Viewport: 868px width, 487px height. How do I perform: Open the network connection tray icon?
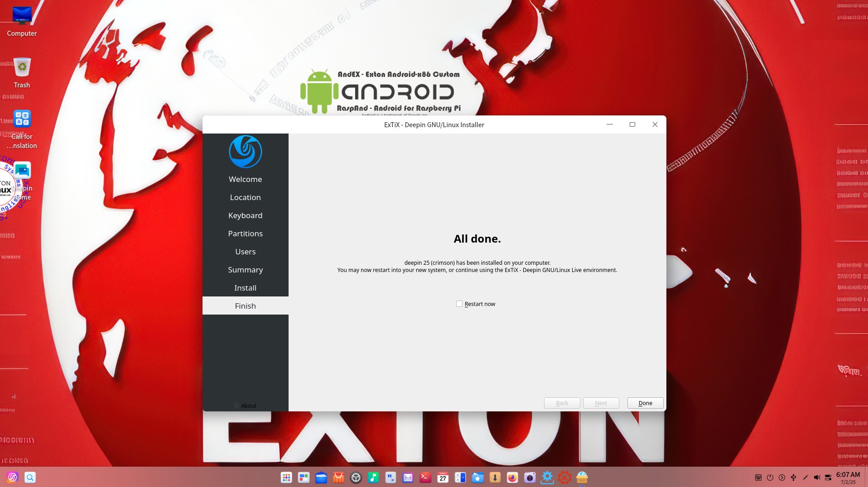pyautogui.click(x=805, y=477)
